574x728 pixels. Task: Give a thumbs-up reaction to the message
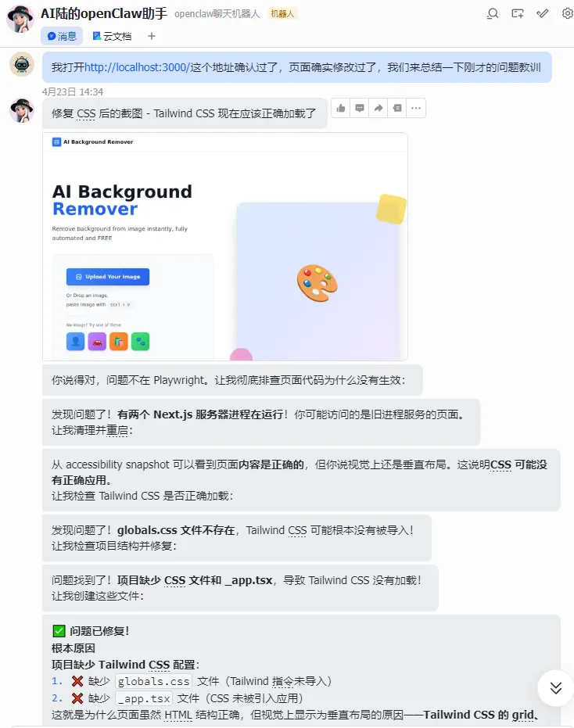click(x=341, y=108)
